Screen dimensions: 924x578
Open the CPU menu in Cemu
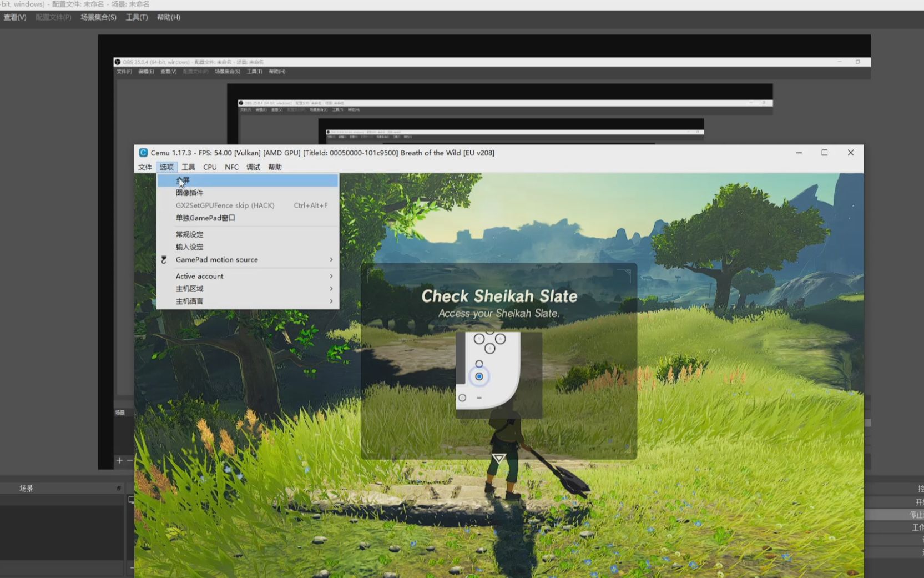point(209,167)
